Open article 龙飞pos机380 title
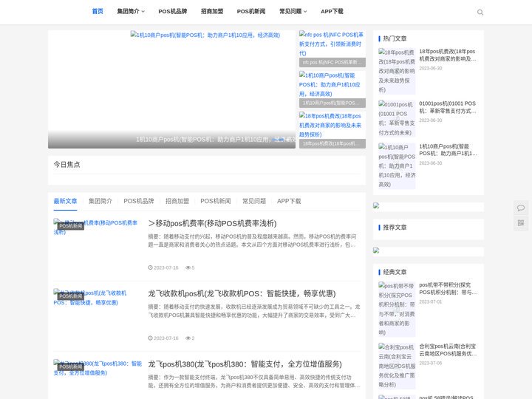The height and width of the screenshot is (399, 532). pos(245,364)
